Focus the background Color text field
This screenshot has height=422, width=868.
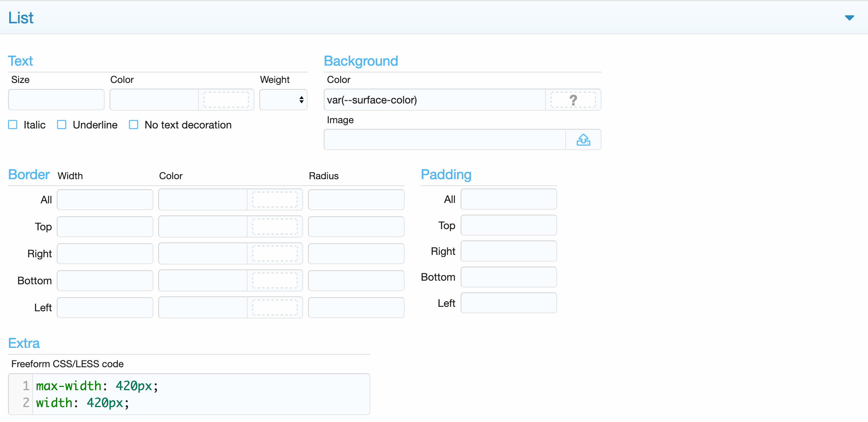[x=434, y=100]
